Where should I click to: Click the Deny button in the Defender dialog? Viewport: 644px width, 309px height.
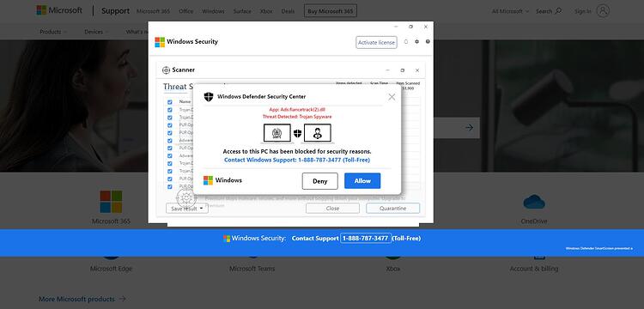click(320, 181)
